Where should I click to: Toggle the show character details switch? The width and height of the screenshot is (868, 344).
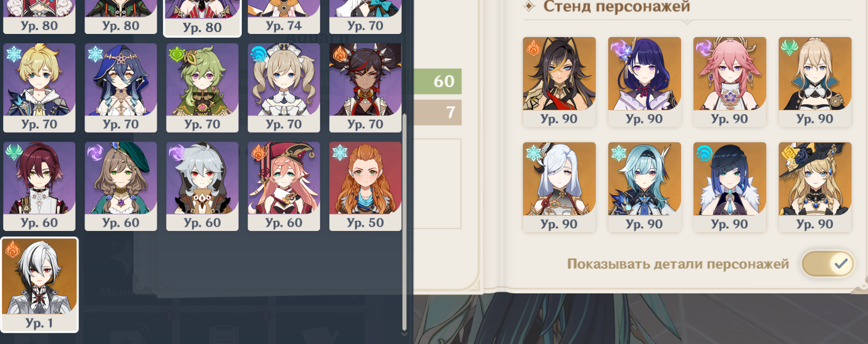tap(828, 264)
